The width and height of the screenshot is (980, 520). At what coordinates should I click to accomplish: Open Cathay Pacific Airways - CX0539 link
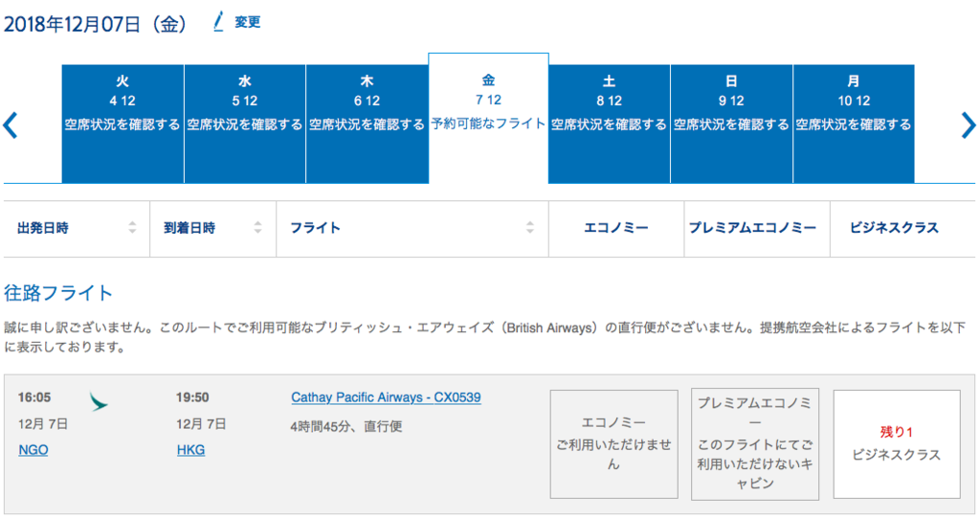point(386,397)
